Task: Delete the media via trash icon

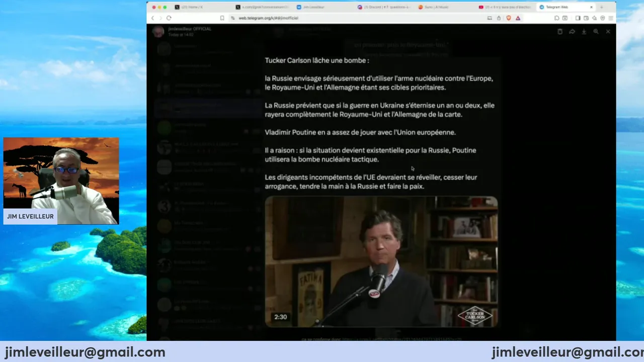Action: [x=560, y=32]
